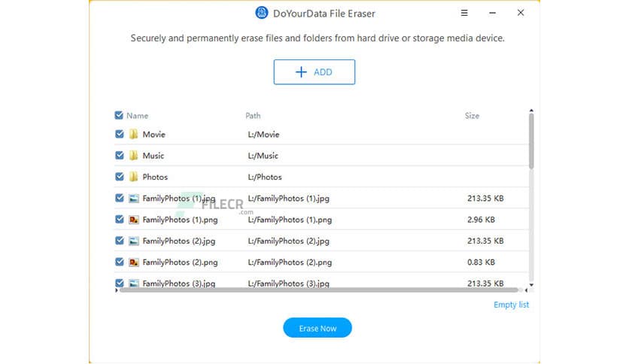Uncheck the FamilyPhotos (1).png checkbox

pyautogui.click(x=119, y=219)
